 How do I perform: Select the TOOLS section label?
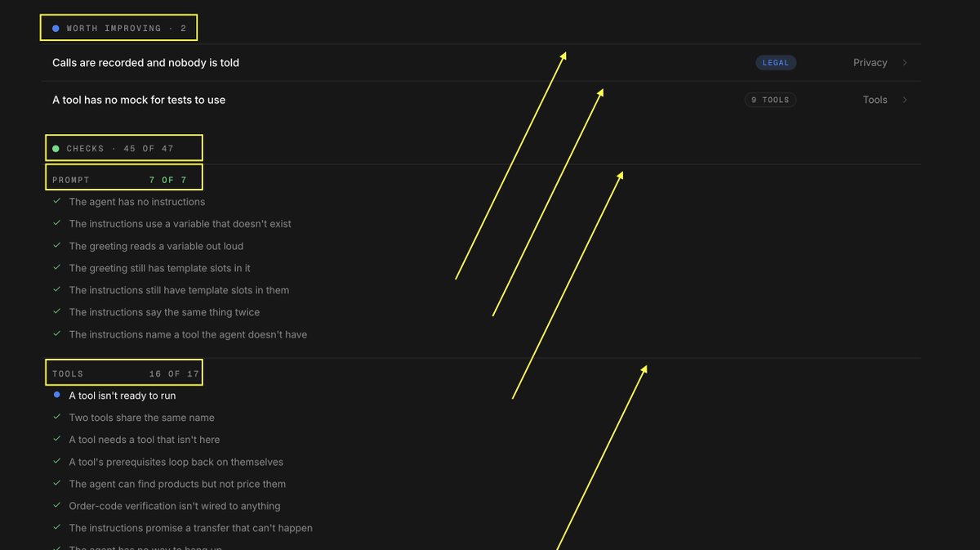tap(68, 374)
